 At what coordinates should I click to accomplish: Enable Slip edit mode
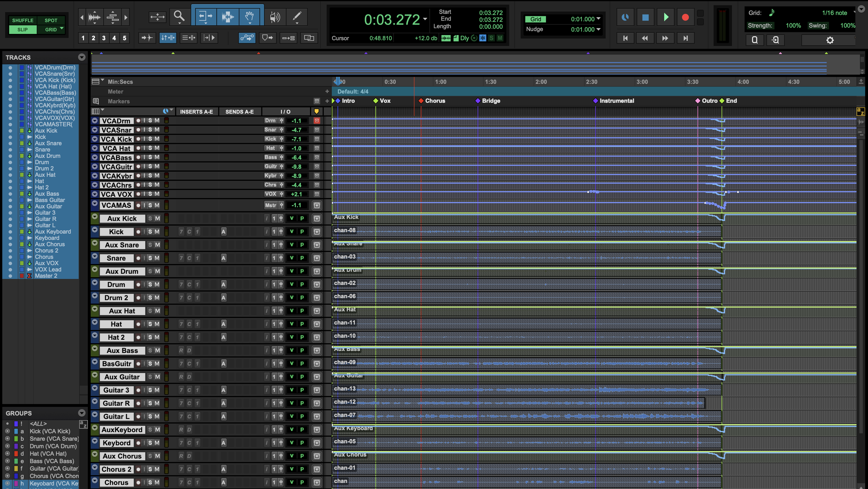coord(23,29)
